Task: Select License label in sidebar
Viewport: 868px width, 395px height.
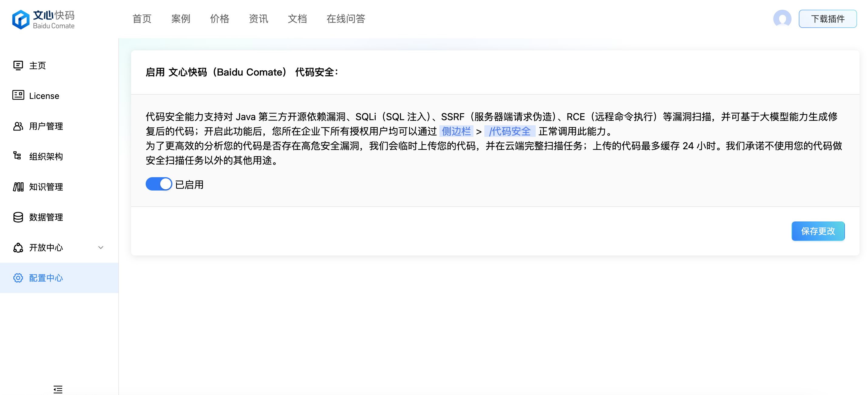Action: pos(44,96)
